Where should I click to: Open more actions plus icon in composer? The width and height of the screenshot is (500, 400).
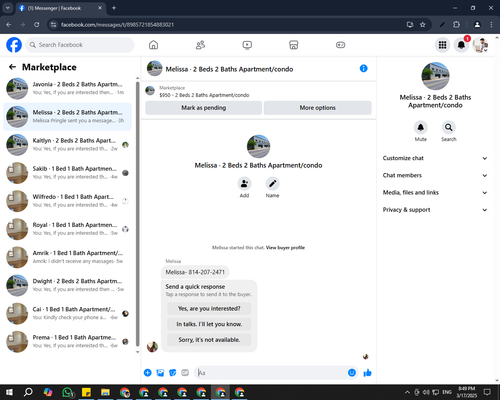(x=148, y=373)
